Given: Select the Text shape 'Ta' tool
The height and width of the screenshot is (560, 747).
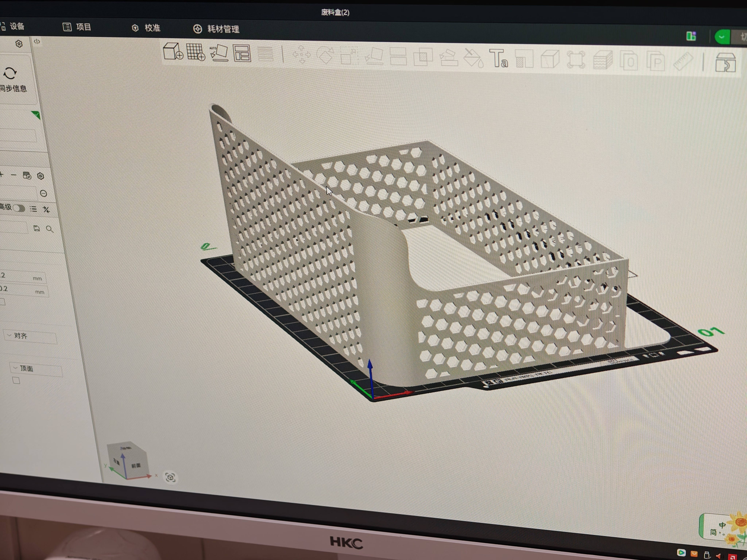Looking at the screenshot, I should click(498, 58).
